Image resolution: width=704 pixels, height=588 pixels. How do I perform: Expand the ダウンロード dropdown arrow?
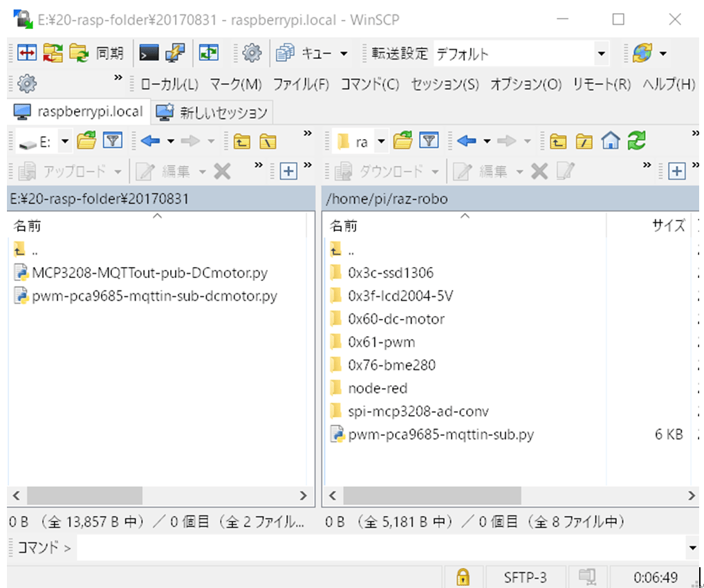coord(435,172)
